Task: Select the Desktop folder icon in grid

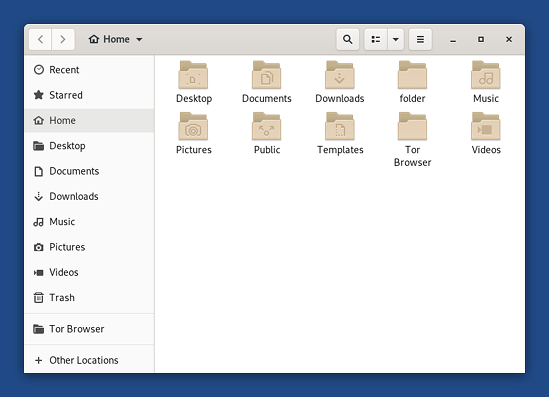Action: click(x=194, y=75)
